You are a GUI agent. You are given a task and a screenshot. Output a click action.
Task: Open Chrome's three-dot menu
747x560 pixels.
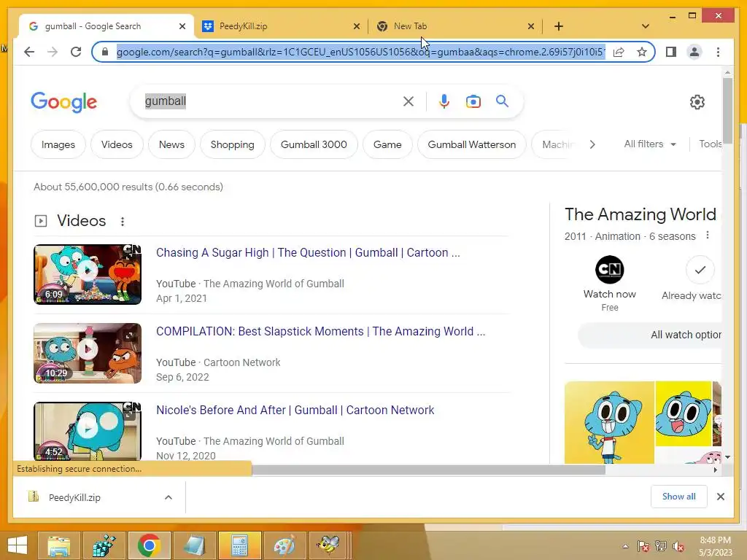[718, 52]
